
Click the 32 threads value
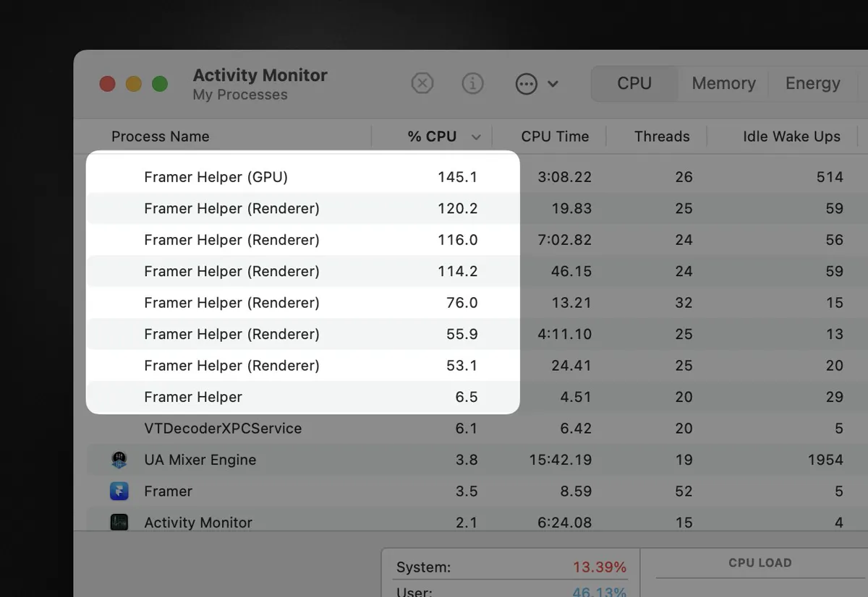tap(684, 303)
